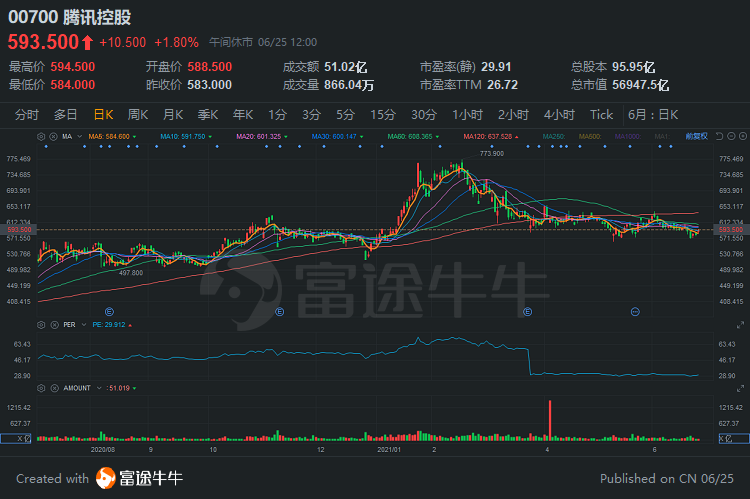Open the PER indicator settings gear
The height and width of the screenshot is (499, 750).
coord(41,325)
